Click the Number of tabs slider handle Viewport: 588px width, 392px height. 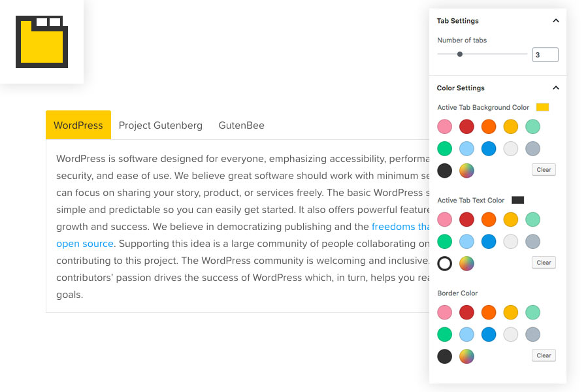coord(460,54)
